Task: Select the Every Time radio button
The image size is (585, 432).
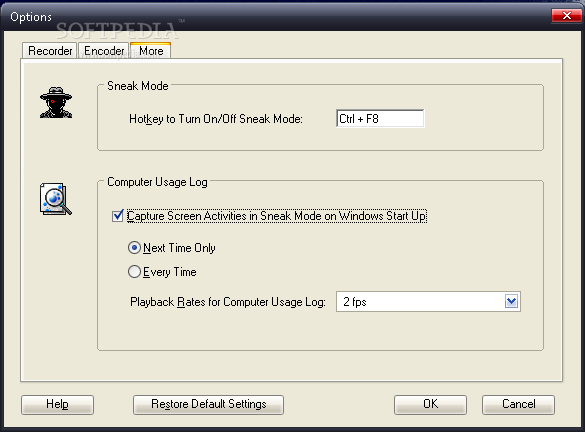Action: (134, 272)
